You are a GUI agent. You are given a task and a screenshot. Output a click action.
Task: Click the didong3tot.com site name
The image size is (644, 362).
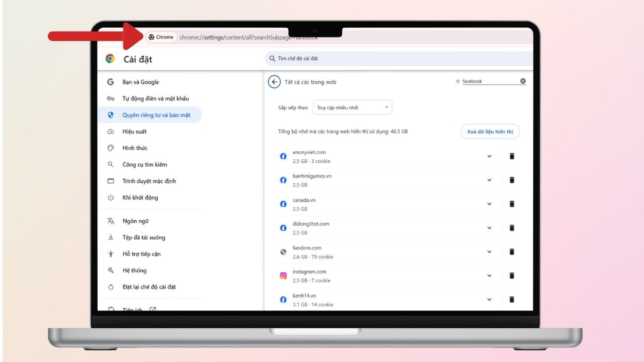(311, 224)
